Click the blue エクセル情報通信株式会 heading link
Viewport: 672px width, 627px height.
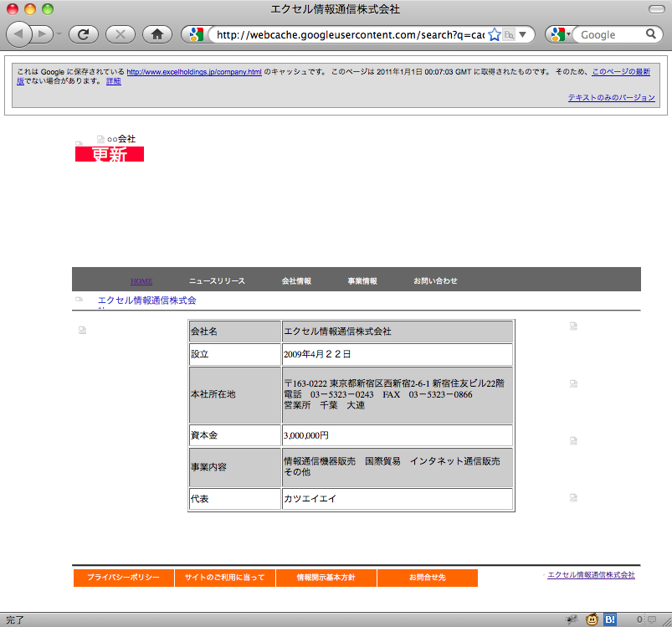[x=147, y=301]
